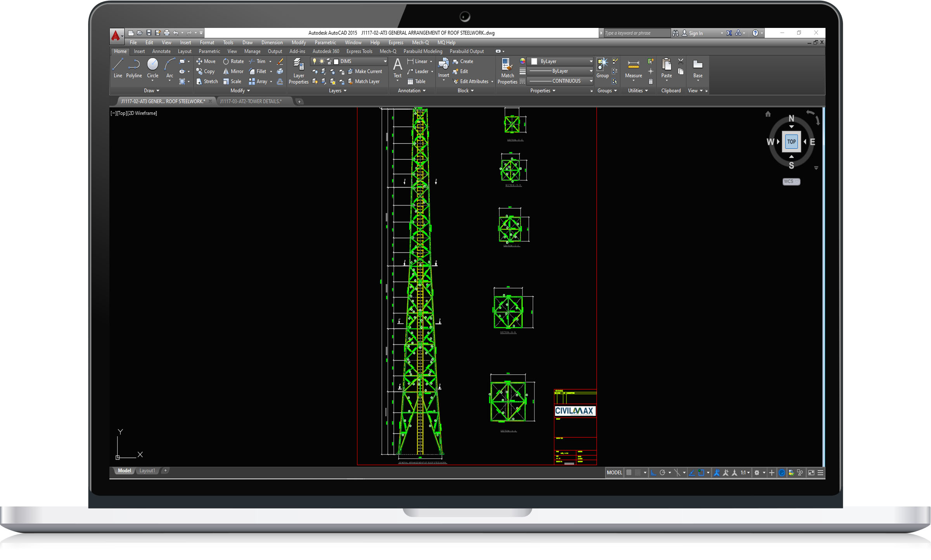Toggle clean screen mode

[x=811, y=472]
